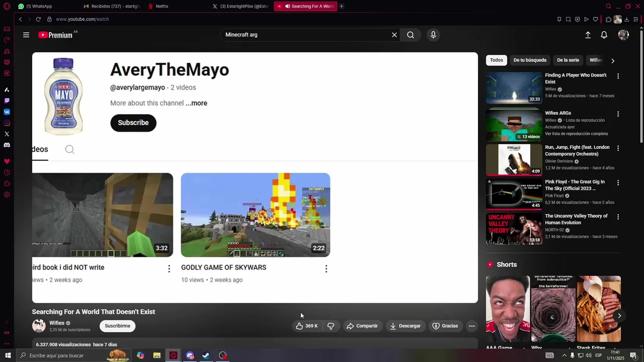This screenshot has height=362, width=644.
Task: Show next Shorts with arrow
Action: pos(619,316)
